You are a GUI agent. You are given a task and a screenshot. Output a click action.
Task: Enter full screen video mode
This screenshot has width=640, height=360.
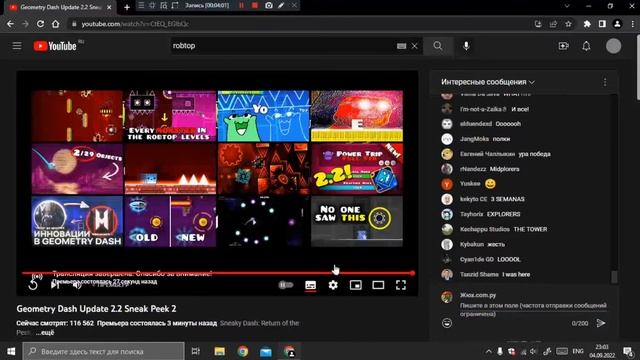tap(401, 285)
